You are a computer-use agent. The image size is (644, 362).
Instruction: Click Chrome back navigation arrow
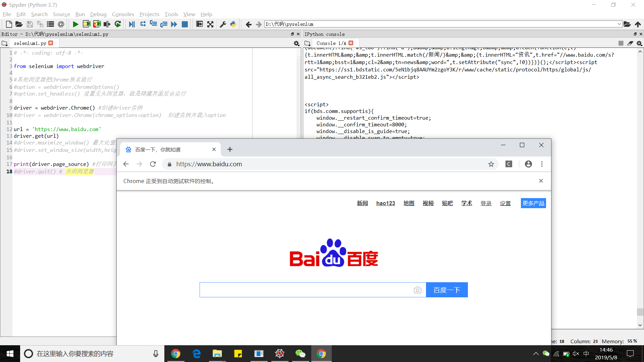click(x=126, y=164)
